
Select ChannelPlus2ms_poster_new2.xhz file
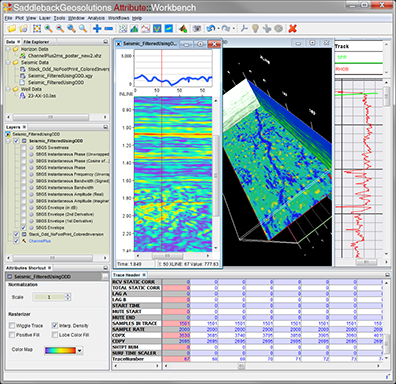[x=65, y=56]
